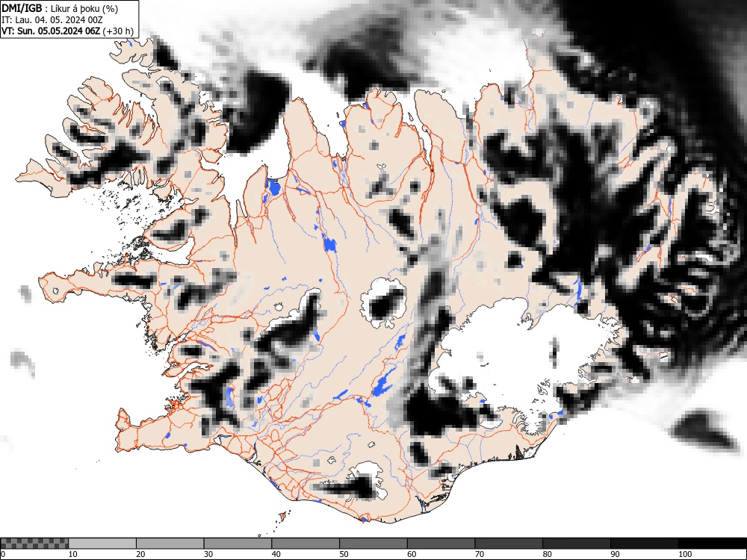Click the legend label '0'
Image resolution: width=747 pixels, height=560 pixels.
(x=3, y=554)
